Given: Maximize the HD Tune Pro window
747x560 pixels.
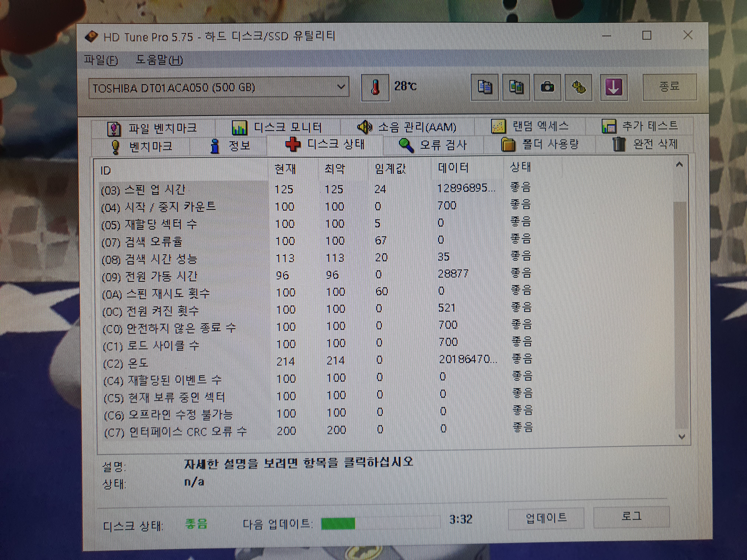Looking at the screenshot, I should pyautogui.click(x=647, y=35).
